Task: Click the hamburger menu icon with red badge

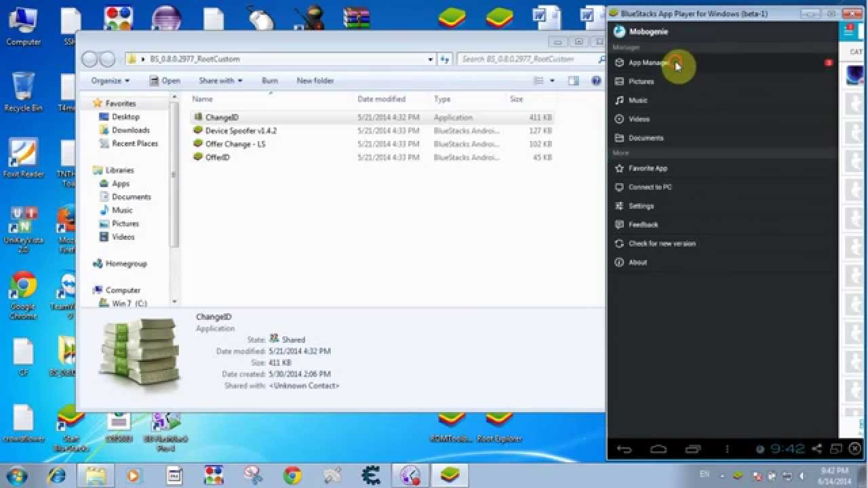Action: tap(848, 30)
